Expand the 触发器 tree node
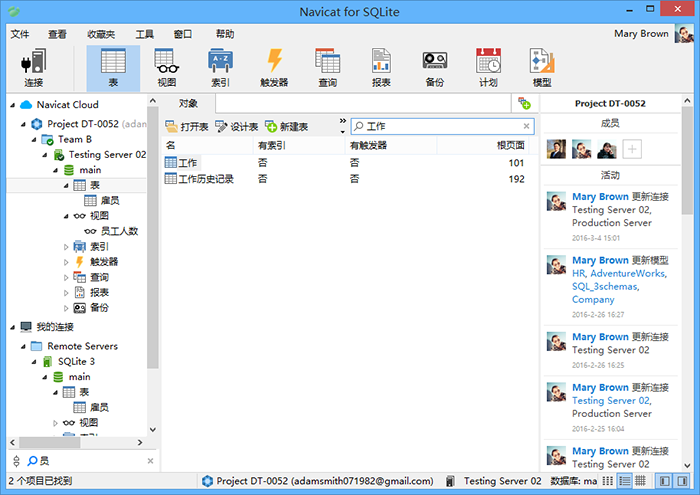This screenshot has height=495, width=700. click(66, 262)
